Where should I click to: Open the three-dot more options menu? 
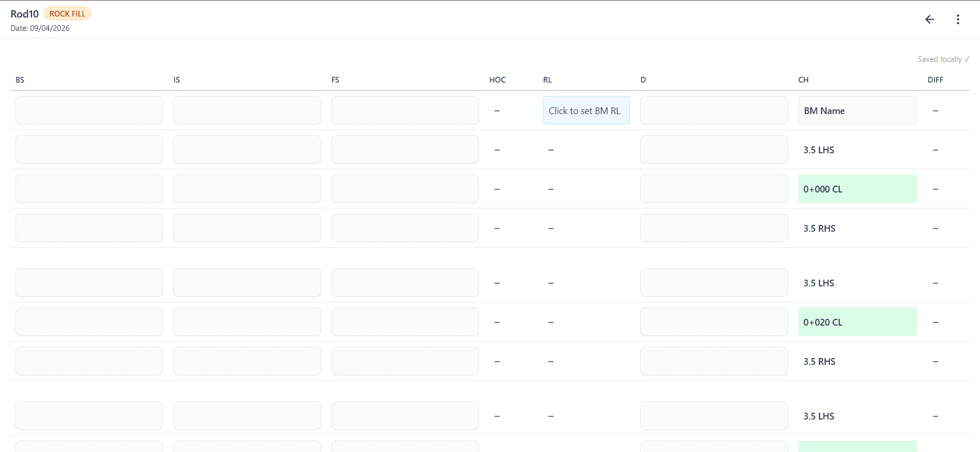pyautogui.click(x=958, y=20)
